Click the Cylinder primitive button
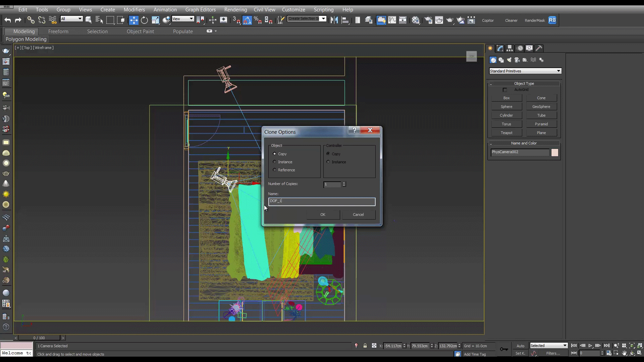The width and height of the screenshot is (644, 362). coord(506,115)
